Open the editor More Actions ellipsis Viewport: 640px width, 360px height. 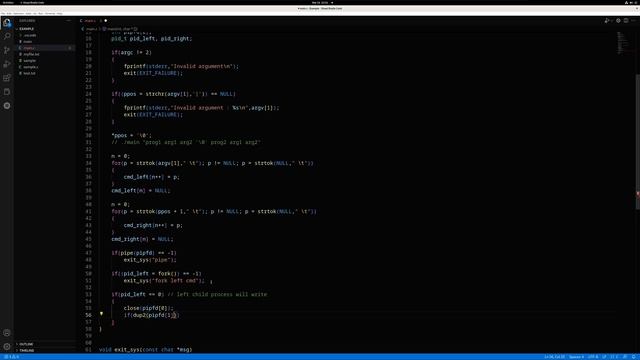point(634,20)
